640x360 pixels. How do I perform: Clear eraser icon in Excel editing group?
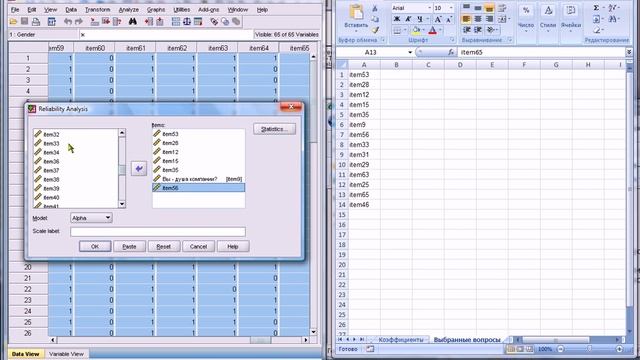pos(596,30)
